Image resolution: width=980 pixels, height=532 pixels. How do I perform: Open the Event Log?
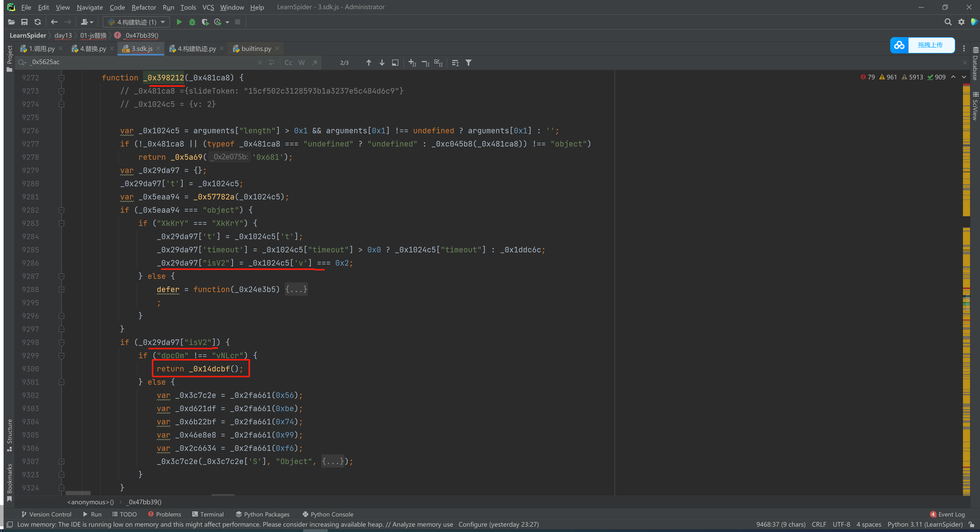[947, 514]
